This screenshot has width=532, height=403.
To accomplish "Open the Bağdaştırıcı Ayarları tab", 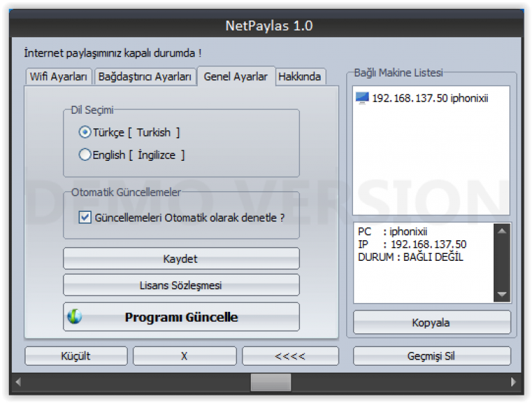I will pos(145,77).
